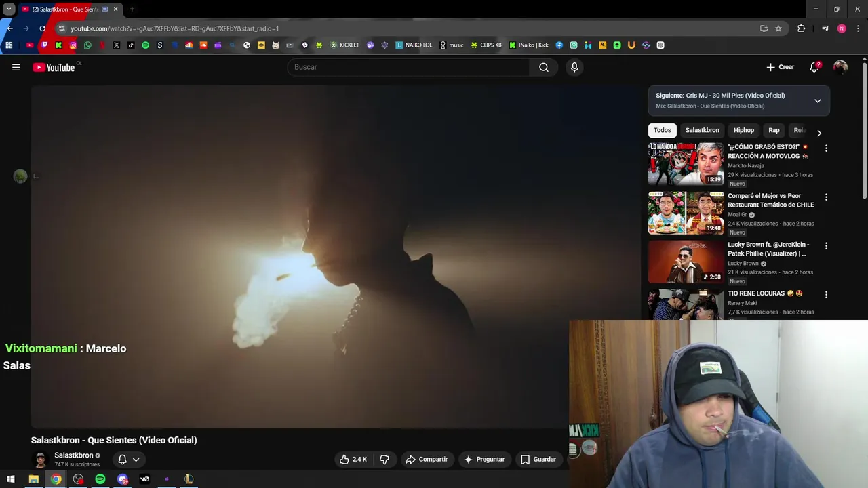Launch Spotify from the Windows taskbar

100,479
